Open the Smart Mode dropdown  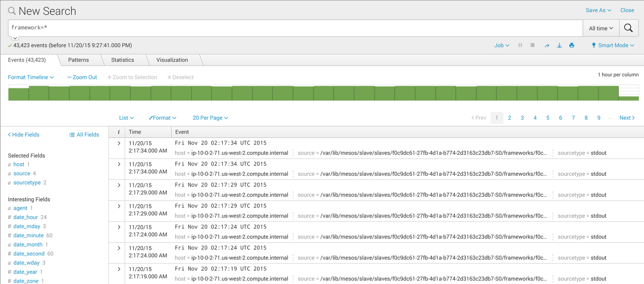(x=613, y=46)
